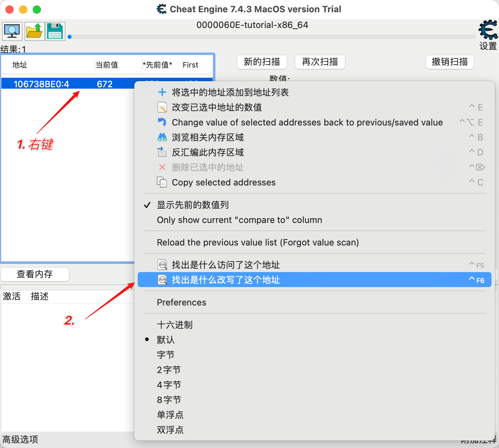Select 2字节 display type
The width and height of the screenshot is (499, 448).
314,370
